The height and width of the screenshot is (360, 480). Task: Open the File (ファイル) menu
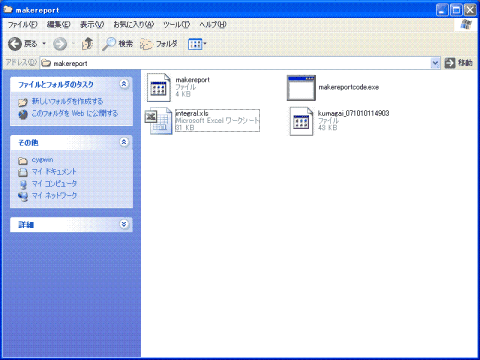click(22, 24)
